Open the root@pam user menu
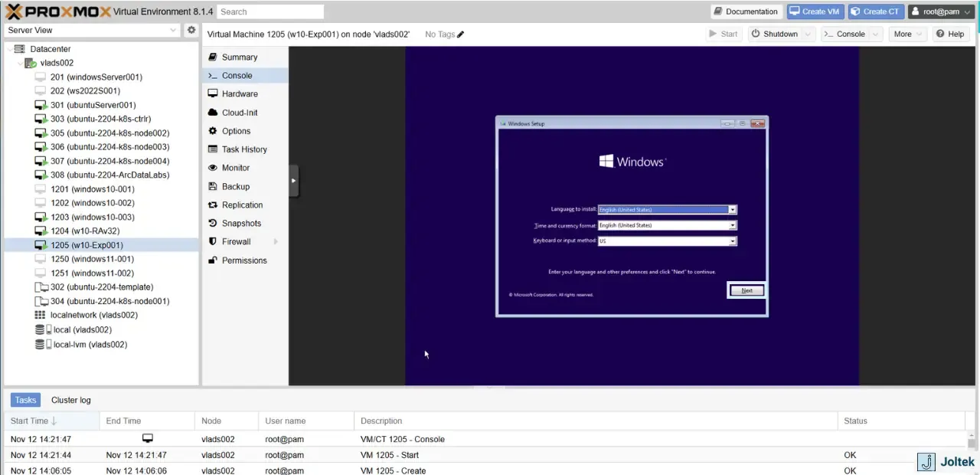Viewport: 980px width, 475px height. (939, 11)
